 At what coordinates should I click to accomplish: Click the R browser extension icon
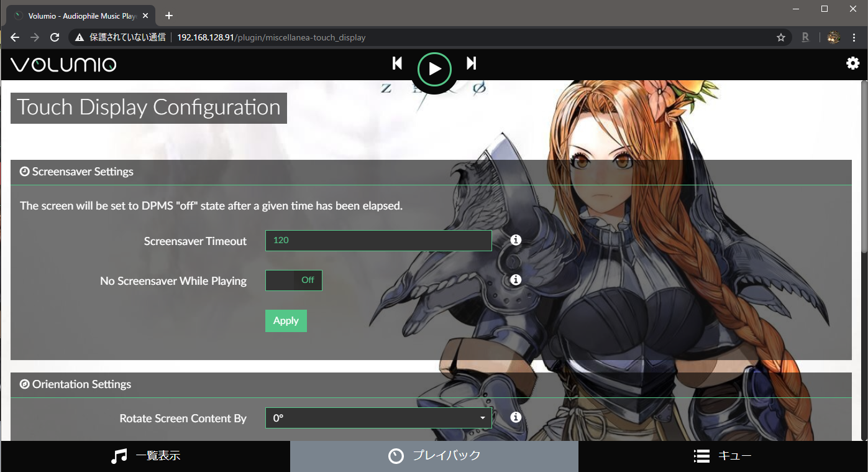tap(805, 37)
